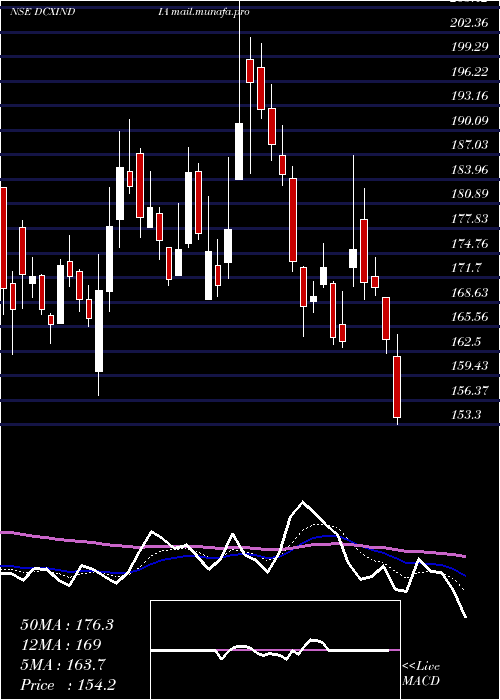The width and height of the screenshot is (500, 700).
Task: Click the 12MA : 169 value
Action: point(61,645)
